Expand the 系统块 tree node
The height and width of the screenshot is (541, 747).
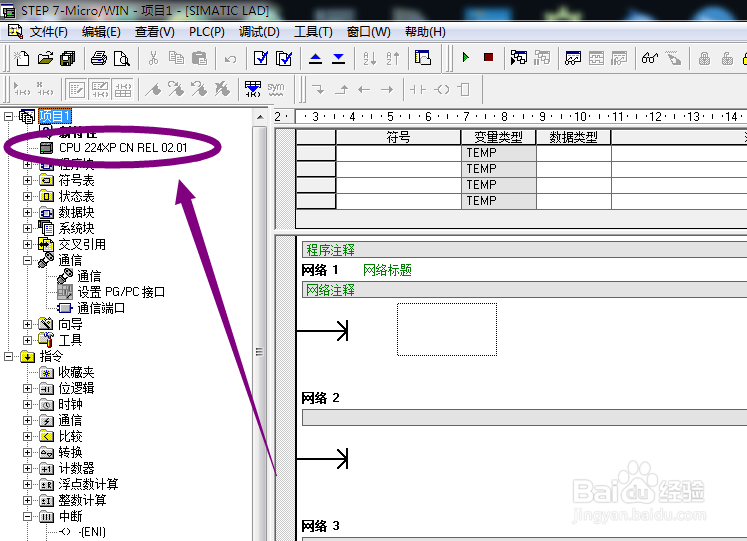point(28,229)
